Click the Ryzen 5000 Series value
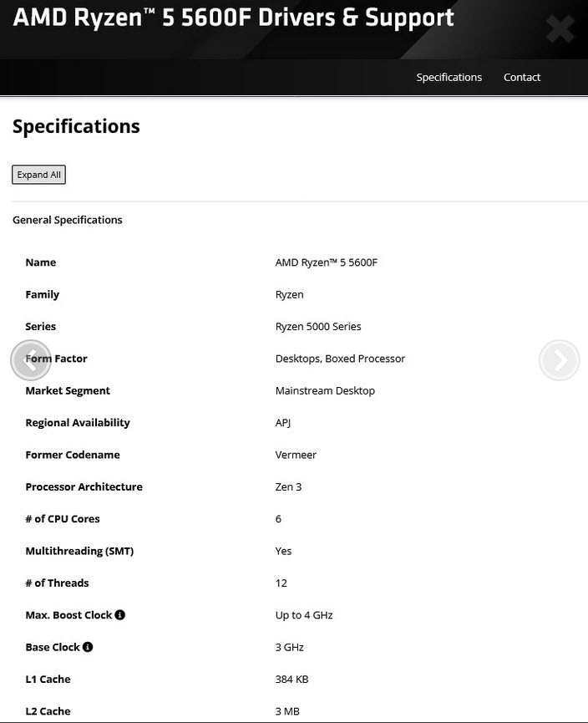Viewport: 588px width, 723px height. coord(318,327)
